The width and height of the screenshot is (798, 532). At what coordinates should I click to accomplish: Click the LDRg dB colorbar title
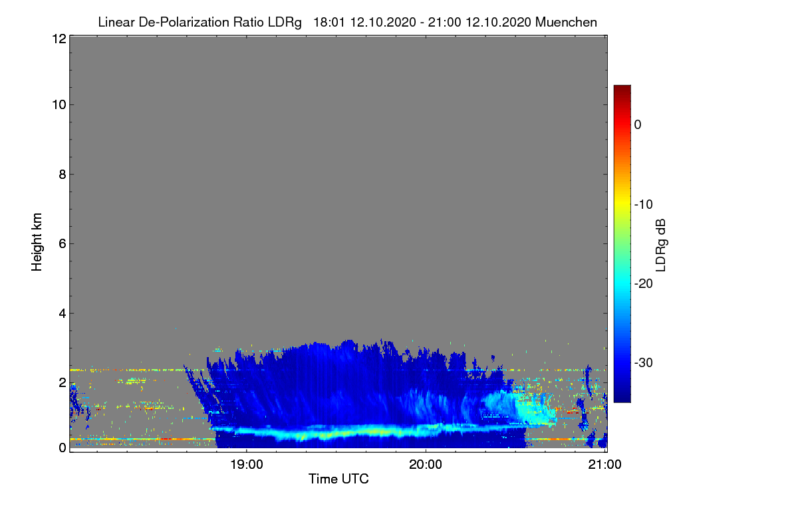click(661, 244)
